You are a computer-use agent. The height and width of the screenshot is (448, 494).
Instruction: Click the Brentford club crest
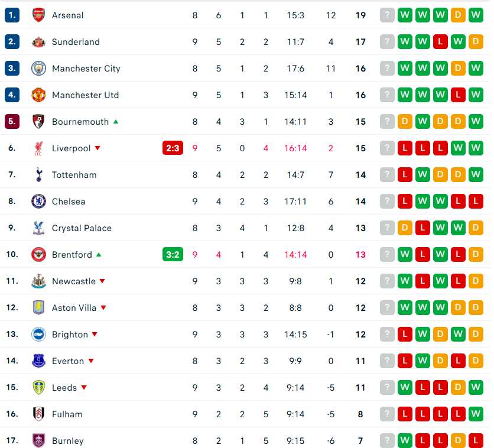pyautogui.click(x=38, y=255)
